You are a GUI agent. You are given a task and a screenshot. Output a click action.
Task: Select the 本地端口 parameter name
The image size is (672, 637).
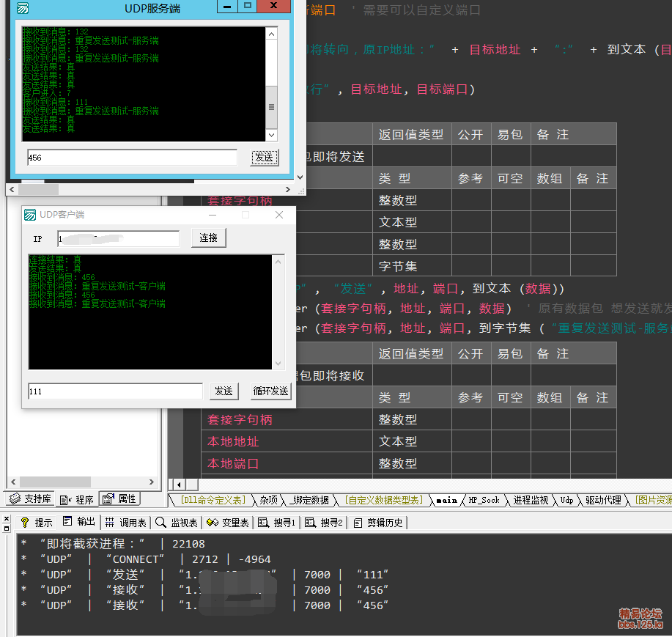233,464
